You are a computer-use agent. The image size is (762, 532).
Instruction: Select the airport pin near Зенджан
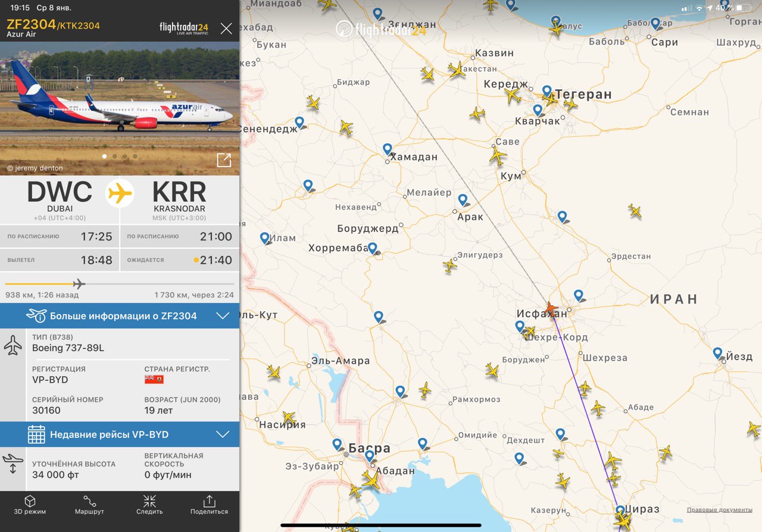pos(377,14)
